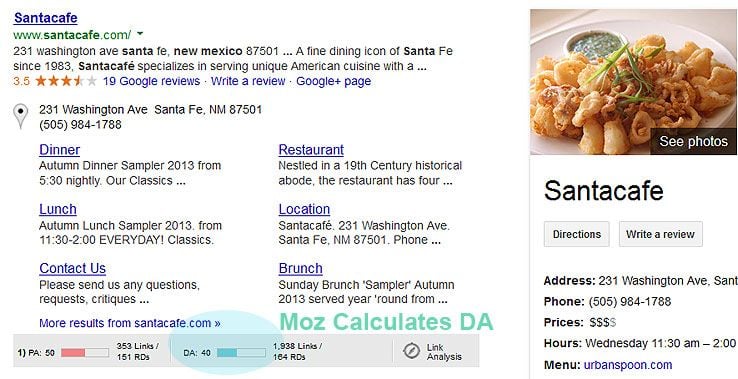Open the Brunch sitelink
This screenshot has width=738, height=379.
pyautogui.click(x=301, y=268)
